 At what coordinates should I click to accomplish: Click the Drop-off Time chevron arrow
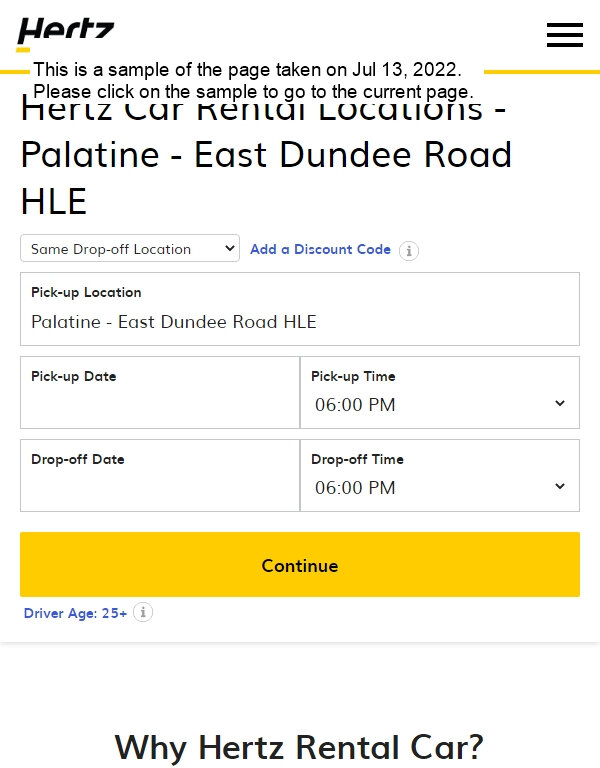pyautogui.click(x=560, y=486)
